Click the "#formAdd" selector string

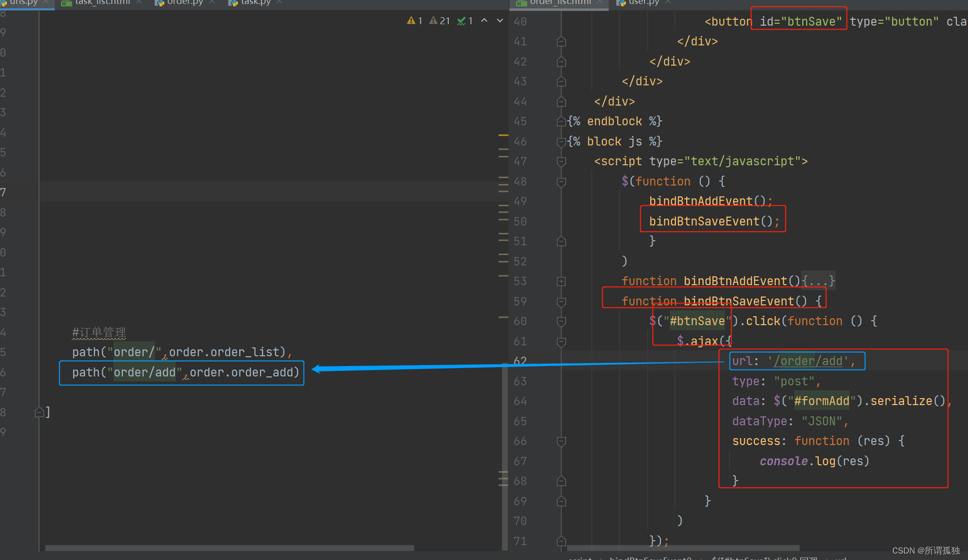point(821,401)
